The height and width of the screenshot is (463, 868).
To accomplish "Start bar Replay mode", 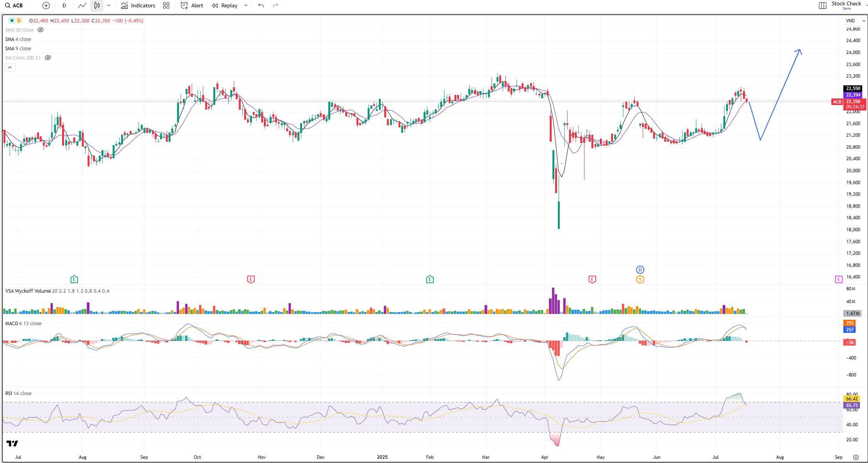I will click(x=225, y=5).
